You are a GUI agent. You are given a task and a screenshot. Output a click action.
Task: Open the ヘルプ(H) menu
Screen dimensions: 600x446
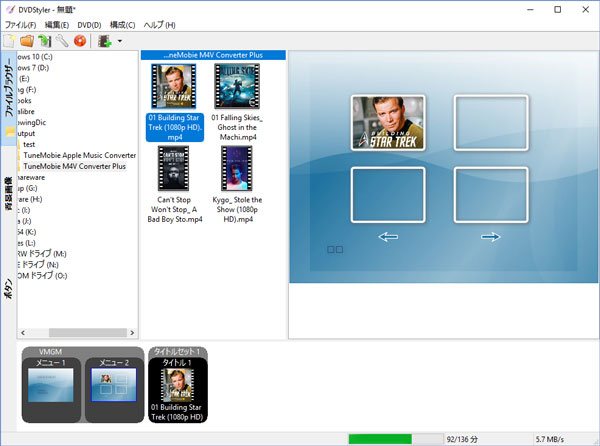coord(160,25)
